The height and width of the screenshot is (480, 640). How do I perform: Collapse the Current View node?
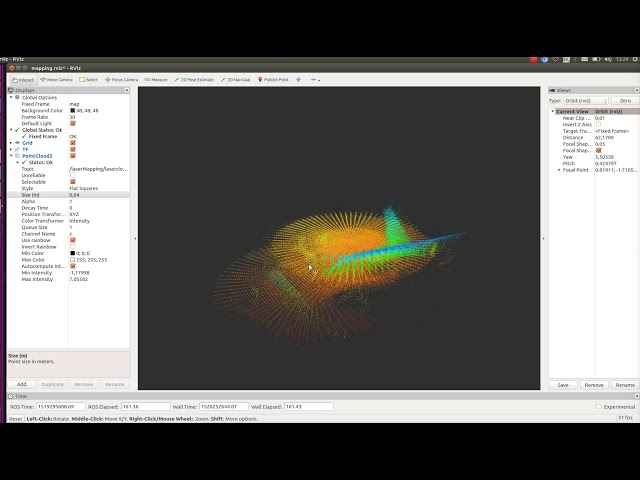(x=553, y=111)
